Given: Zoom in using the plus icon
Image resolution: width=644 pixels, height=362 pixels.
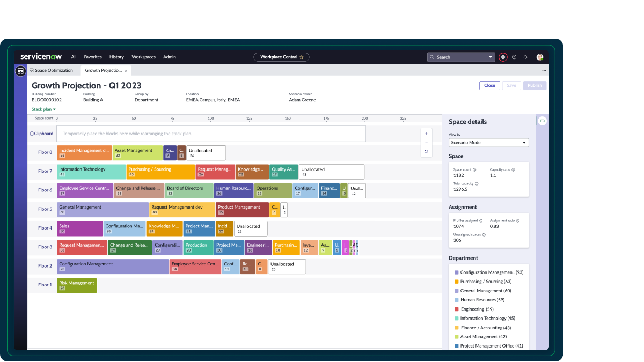Looking at the screenshot, I should coord(426,134).
